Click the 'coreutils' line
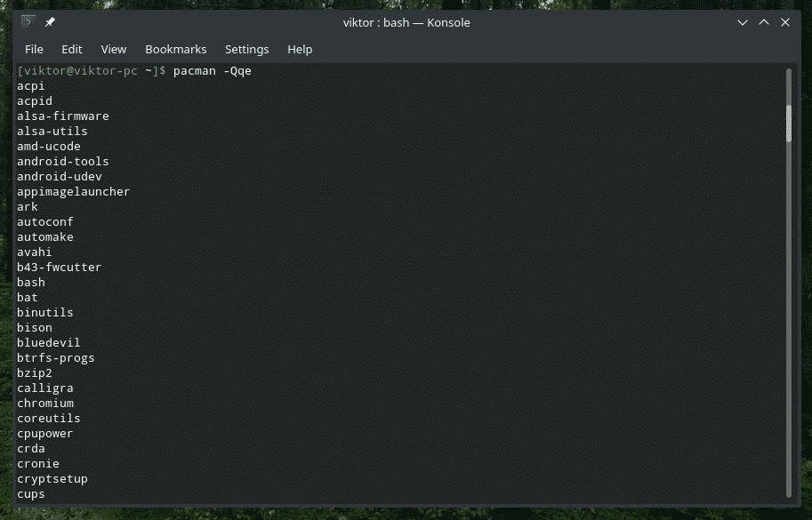This screenshot has width=812, height=520. click(48, 418)
